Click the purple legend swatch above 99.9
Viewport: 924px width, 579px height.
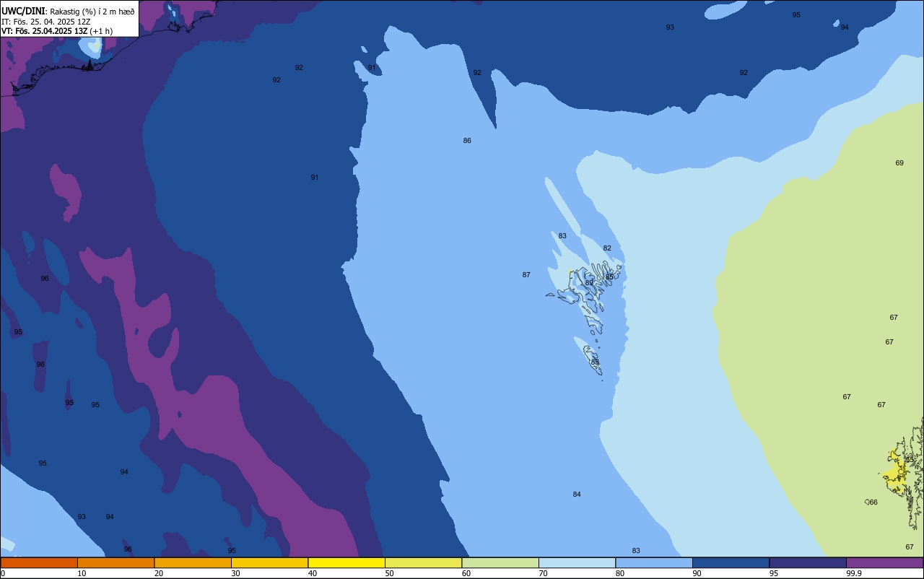click(884, 562)
